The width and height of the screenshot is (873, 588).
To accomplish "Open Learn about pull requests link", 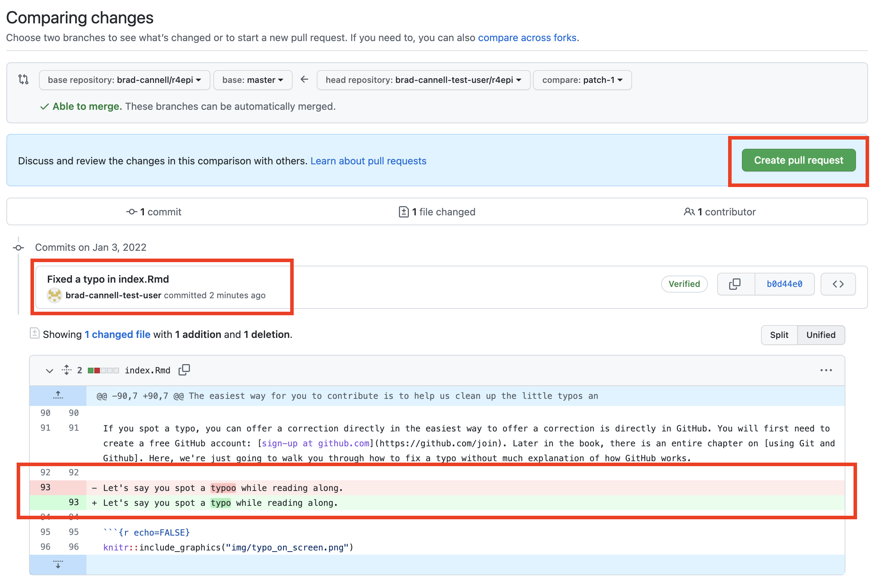I will pos(368,161).
